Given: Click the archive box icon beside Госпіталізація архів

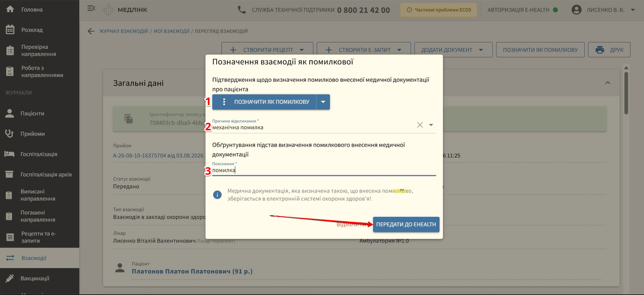Looking at the screenshot, I should (10, 174).
